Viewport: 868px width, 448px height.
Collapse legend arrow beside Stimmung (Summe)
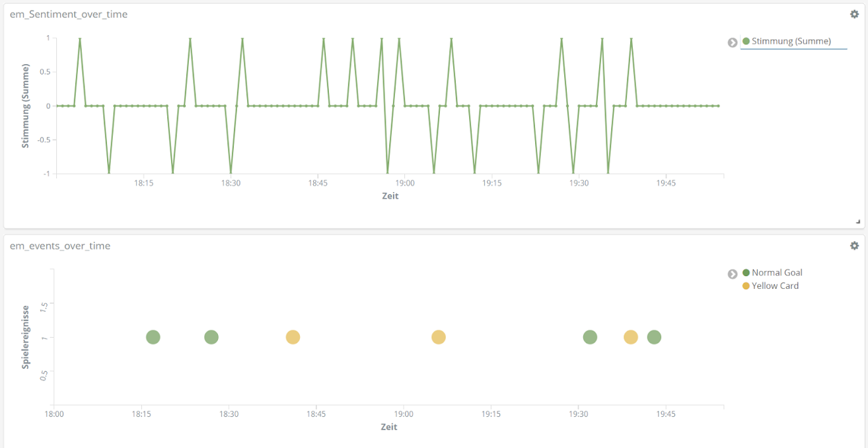pyautogui.click(x=733, y=42)
